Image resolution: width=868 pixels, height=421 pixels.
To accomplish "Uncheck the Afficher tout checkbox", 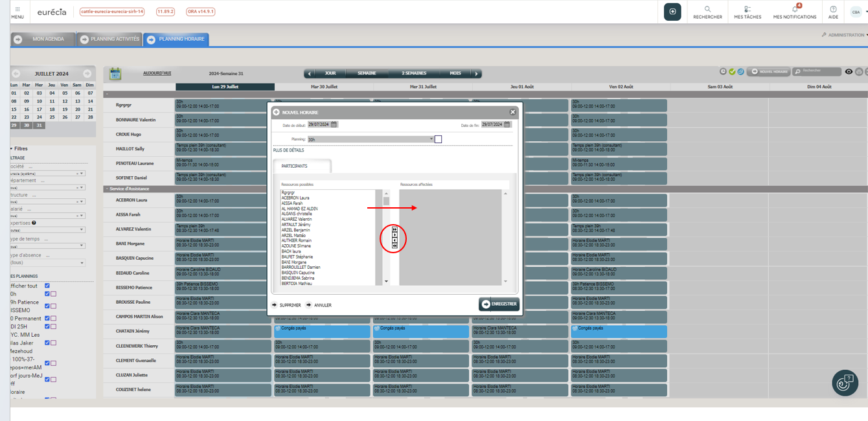I will click(x=47, y=286).
